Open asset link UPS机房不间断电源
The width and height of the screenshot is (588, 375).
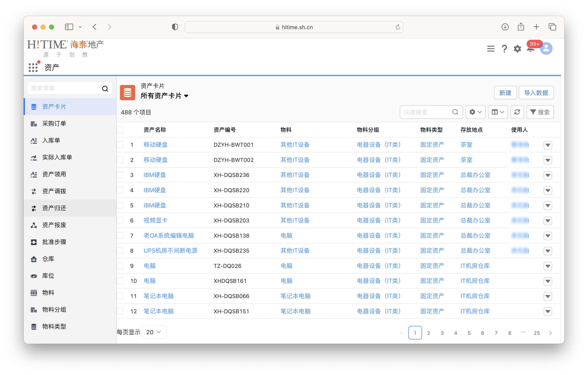pyautogui.click(x=170, y=250)
